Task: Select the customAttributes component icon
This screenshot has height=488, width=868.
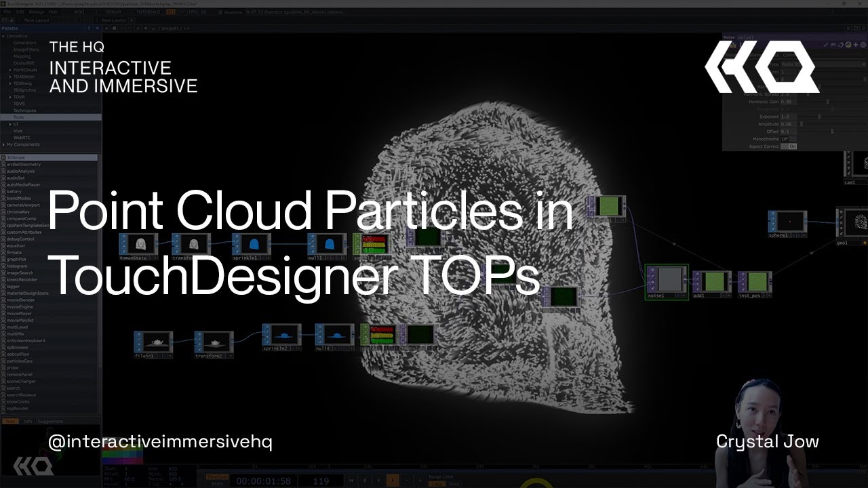Action: (x=3, y=232)
